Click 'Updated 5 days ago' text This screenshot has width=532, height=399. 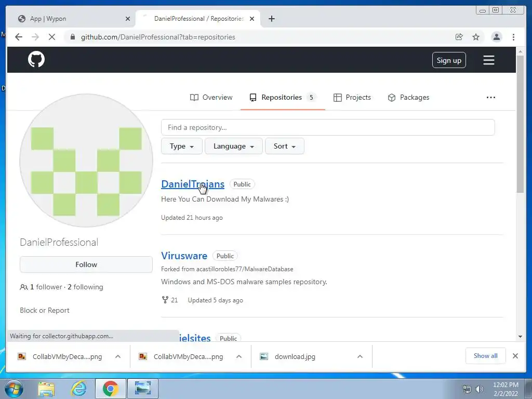pos(215,300)
